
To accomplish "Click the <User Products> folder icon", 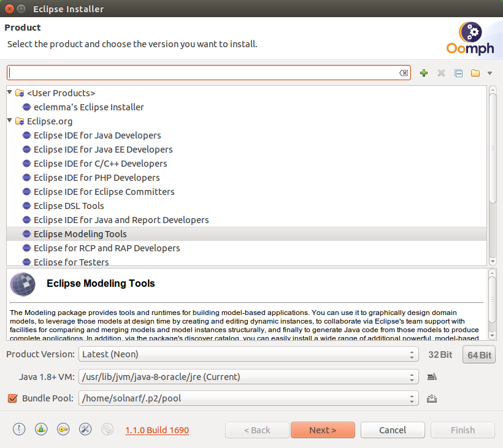I will [x=20, y=93].
